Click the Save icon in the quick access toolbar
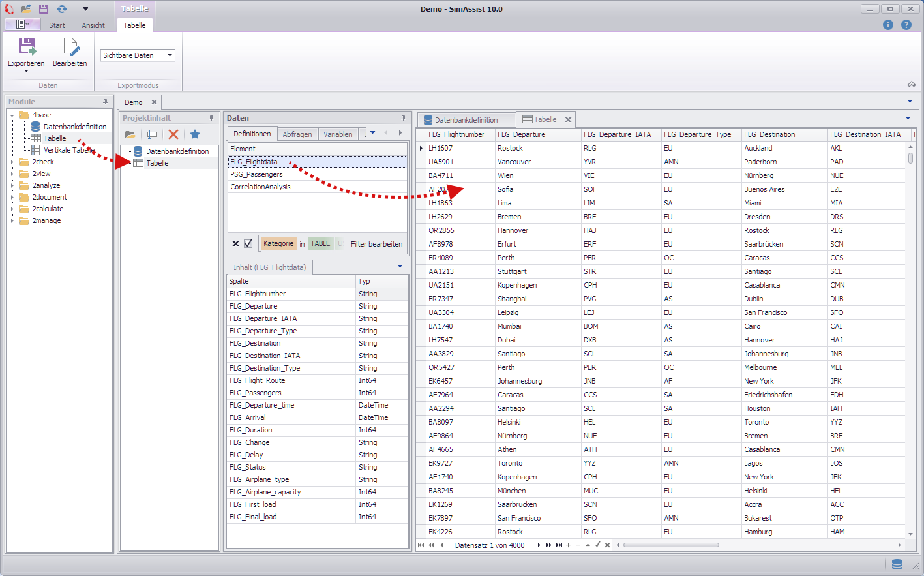 point(42,8)
